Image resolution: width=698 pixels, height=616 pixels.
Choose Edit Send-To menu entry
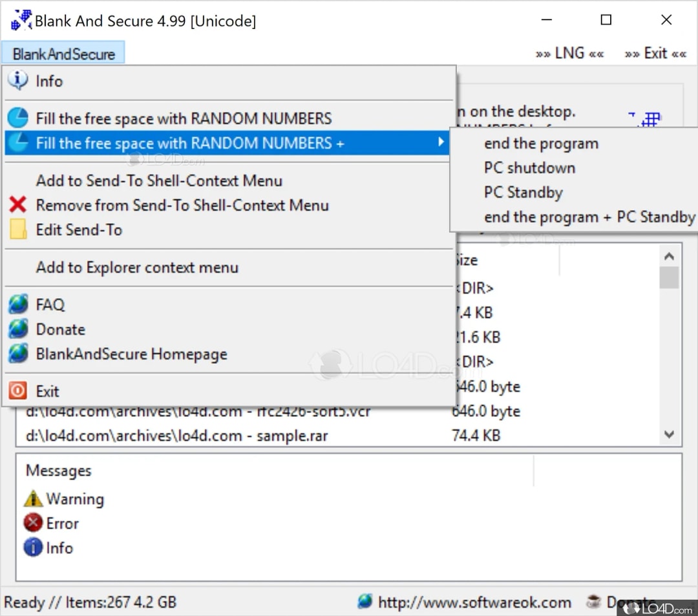(x=229, y=229)
